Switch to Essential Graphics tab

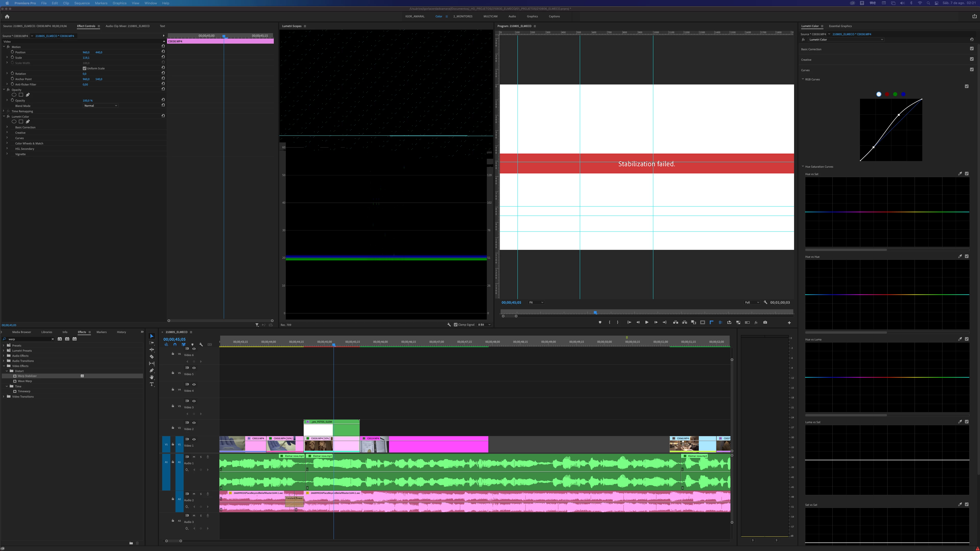click(840, 26)
